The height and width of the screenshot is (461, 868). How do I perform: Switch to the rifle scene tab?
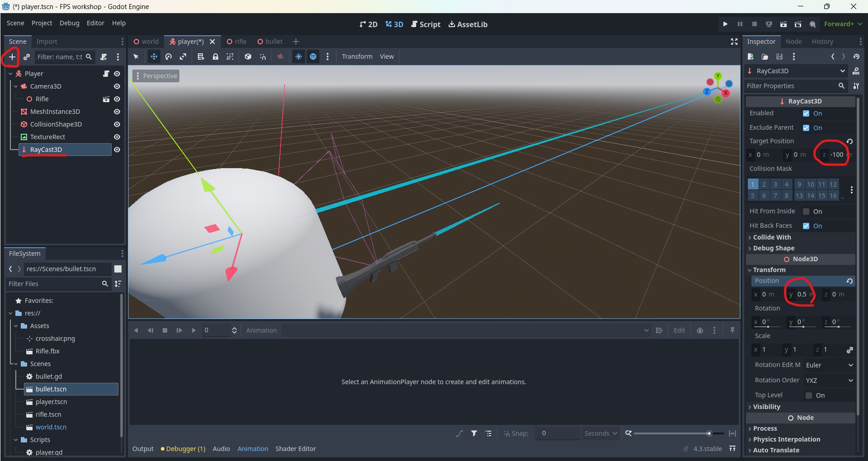pos(237,42)
